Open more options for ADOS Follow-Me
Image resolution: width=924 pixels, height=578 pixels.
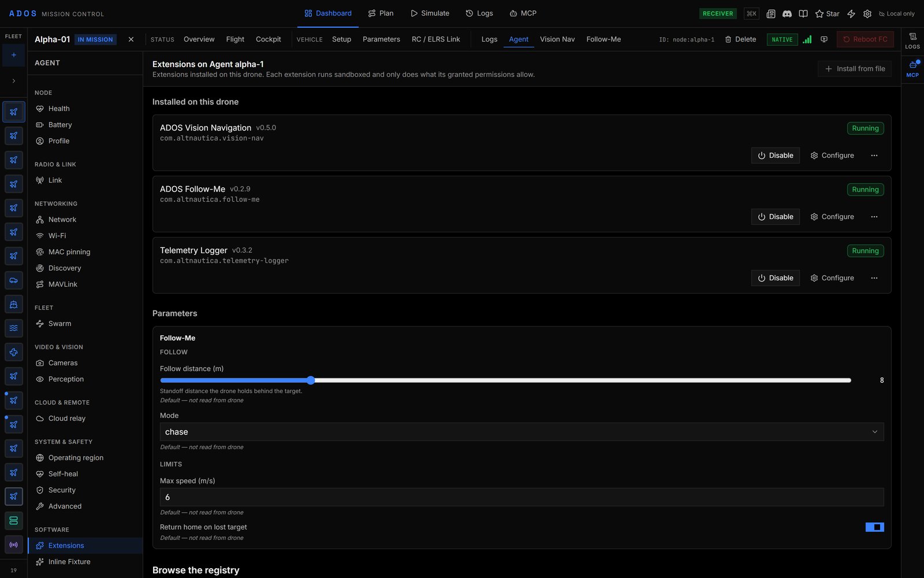tap(874, 217)
